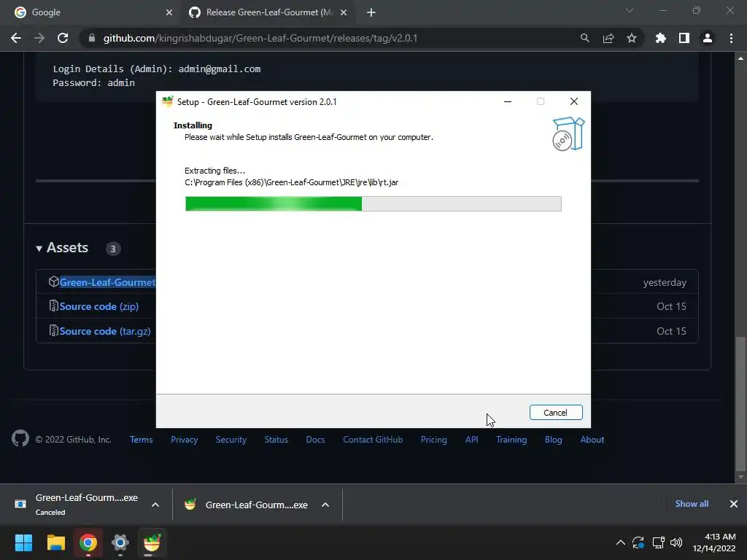
Task: Click the installer progress bar
Action: (373, 203)
